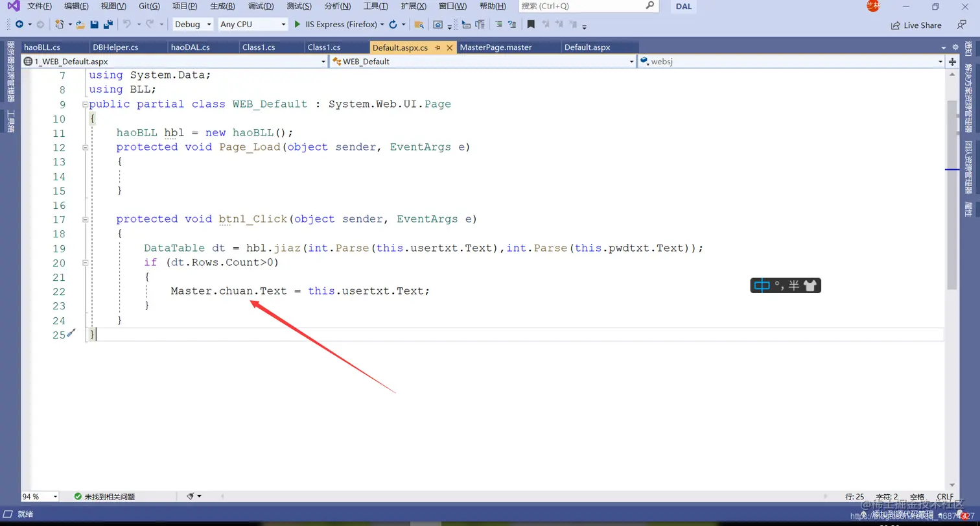Collapse the WEB_Default class outline toggle at line 9

pos(85,104)
